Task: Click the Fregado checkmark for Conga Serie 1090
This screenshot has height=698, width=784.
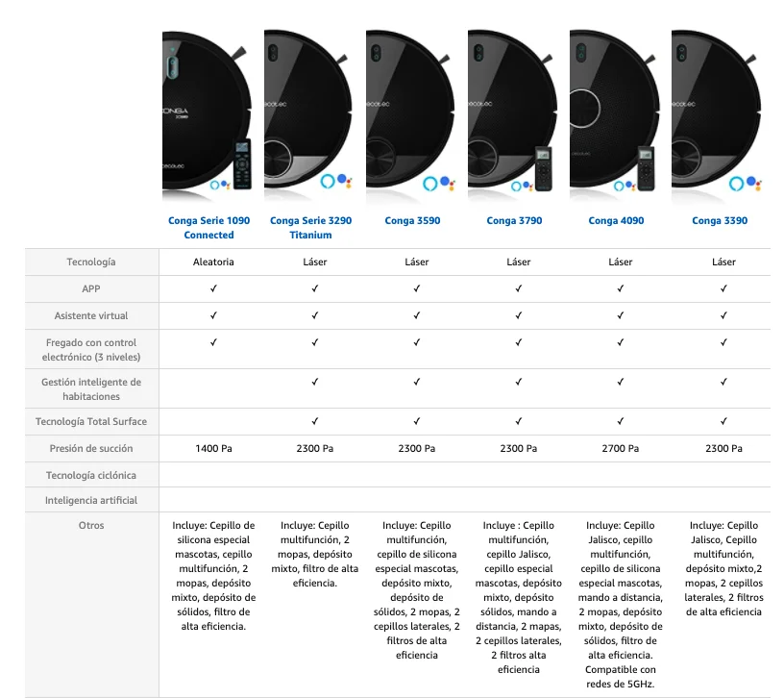Action: coord(213,342)
